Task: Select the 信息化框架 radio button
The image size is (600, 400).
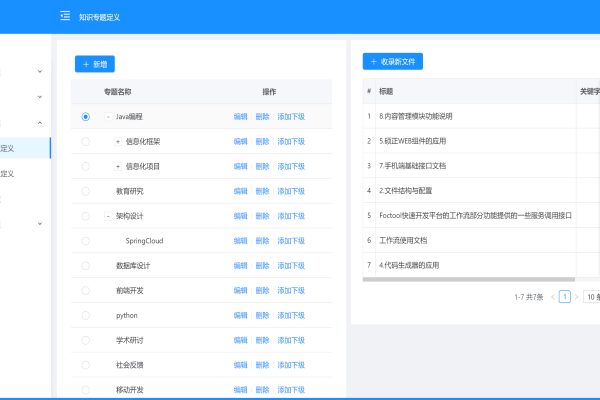Action: (x=86, y=142)
